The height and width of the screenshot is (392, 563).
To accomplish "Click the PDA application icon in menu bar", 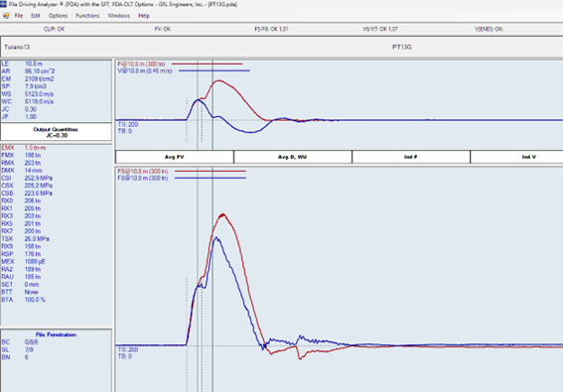I will tap(6, 16).
